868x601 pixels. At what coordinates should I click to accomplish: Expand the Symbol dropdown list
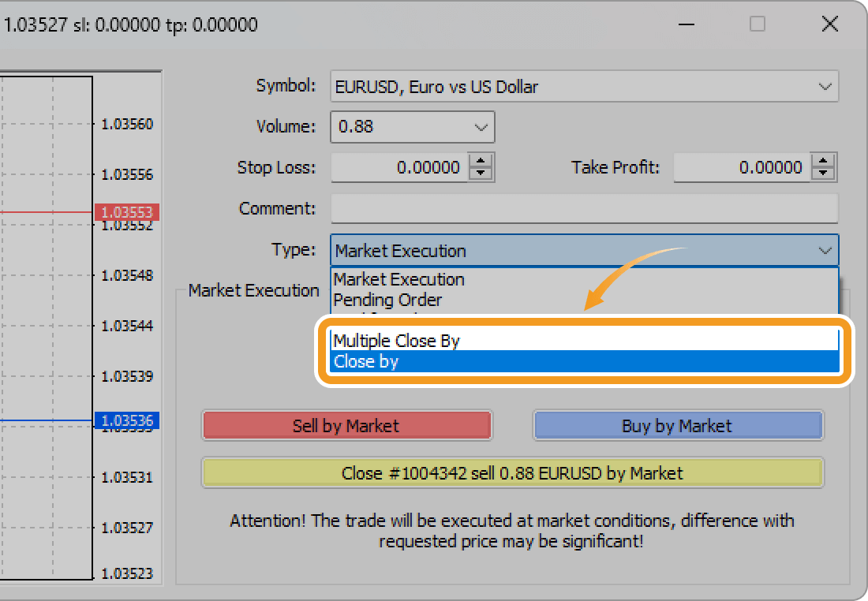click(x=825, y=87)
